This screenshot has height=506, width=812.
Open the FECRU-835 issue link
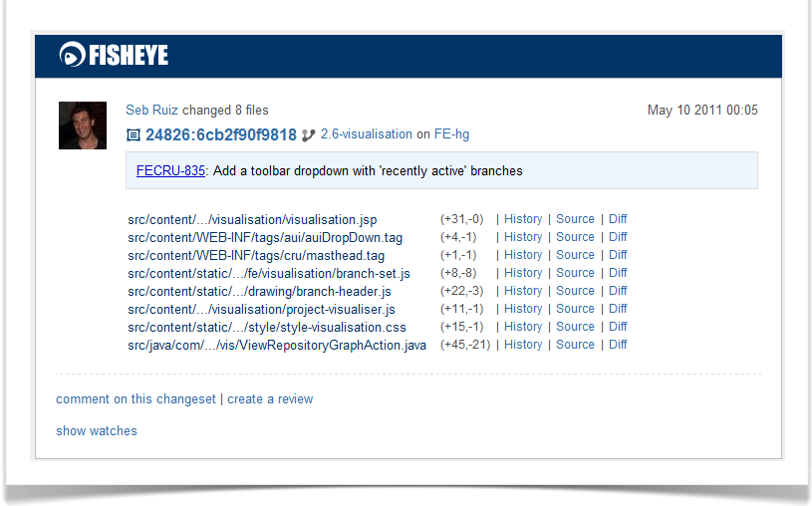click(170, 171)
